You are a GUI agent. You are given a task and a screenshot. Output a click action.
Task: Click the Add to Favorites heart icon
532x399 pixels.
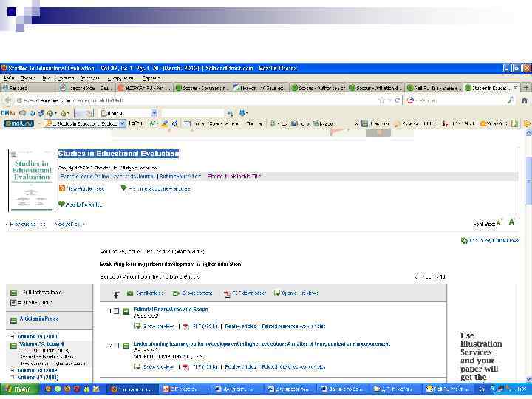coord(61,204)
